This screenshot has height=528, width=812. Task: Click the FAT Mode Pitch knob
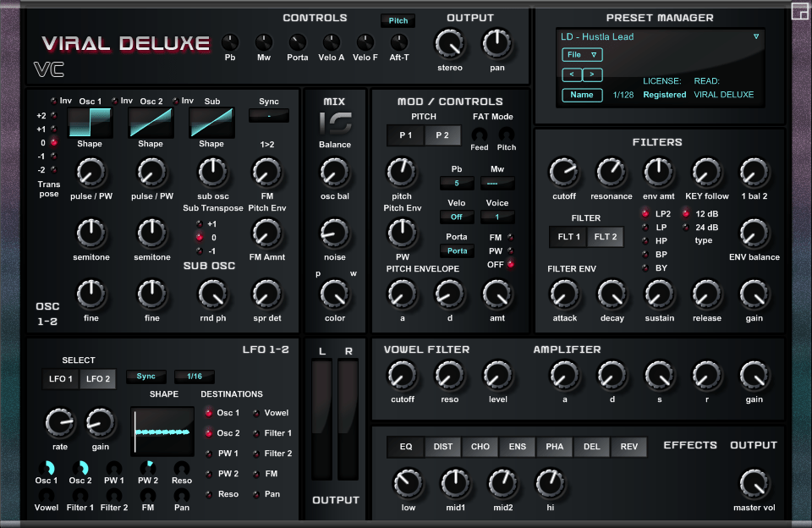point(507,135)
